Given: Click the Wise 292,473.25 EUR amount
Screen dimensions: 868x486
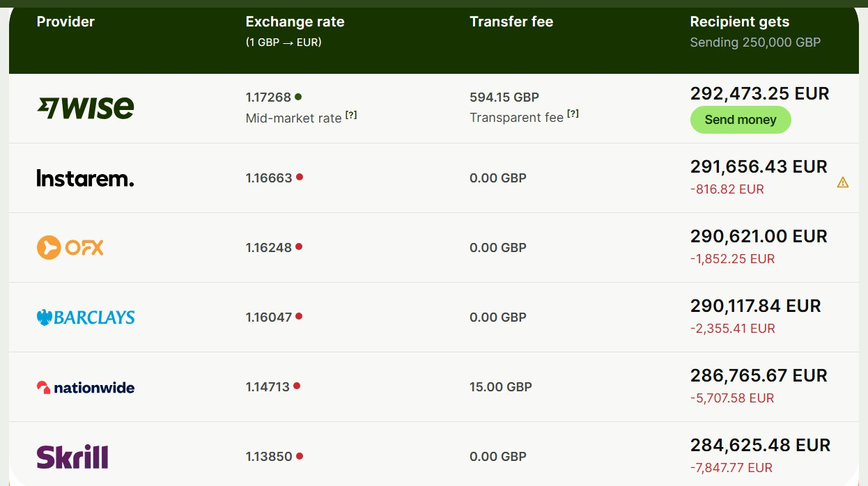Looking at the screenshot, I should coord(760,93).
